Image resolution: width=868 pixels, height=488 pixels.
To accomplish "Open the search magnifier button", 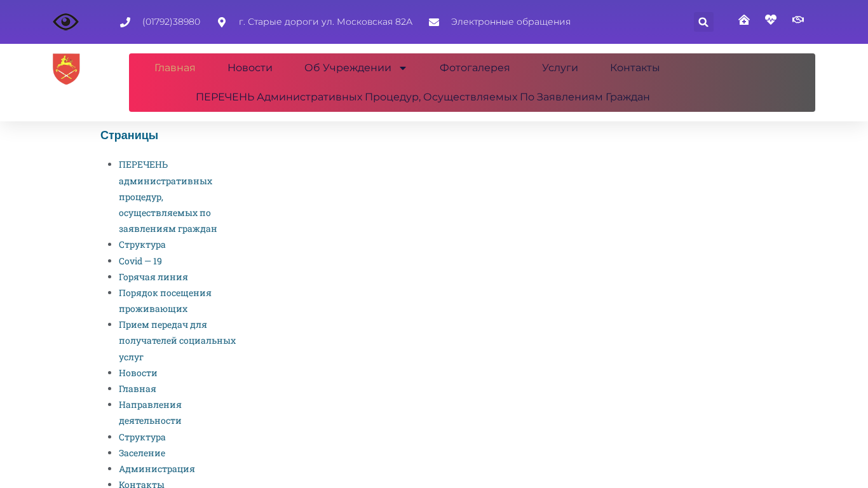I will (x=703, y=22).
